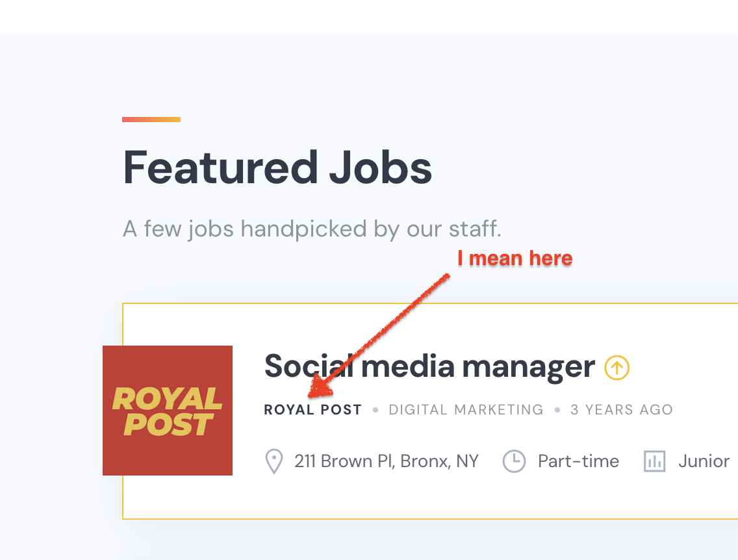Select the Part-time job type label
This screenshot has width=738, height=560.
[578, 461]
